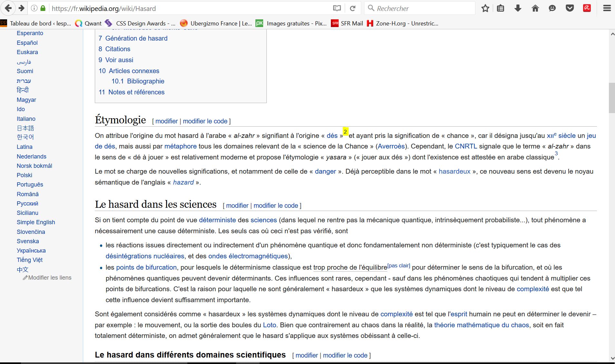615x364 pixels.
Task: Click the green padlock site security icon
Action: tap(43, 8)
